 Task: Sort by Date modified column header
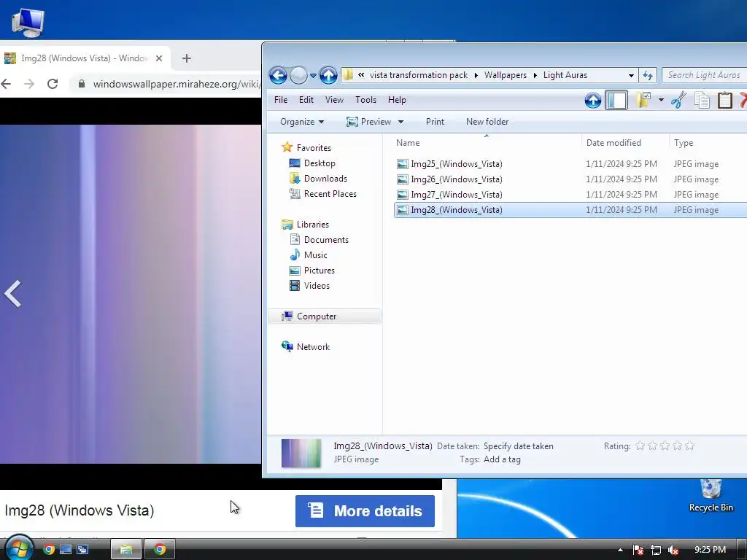tap(625, 143)
